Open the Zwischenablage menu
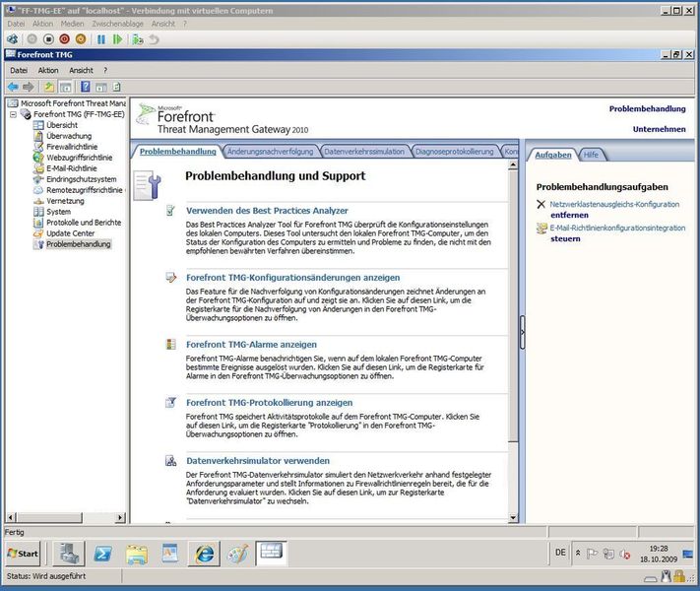The image size is (700, 591). point(118,24)
